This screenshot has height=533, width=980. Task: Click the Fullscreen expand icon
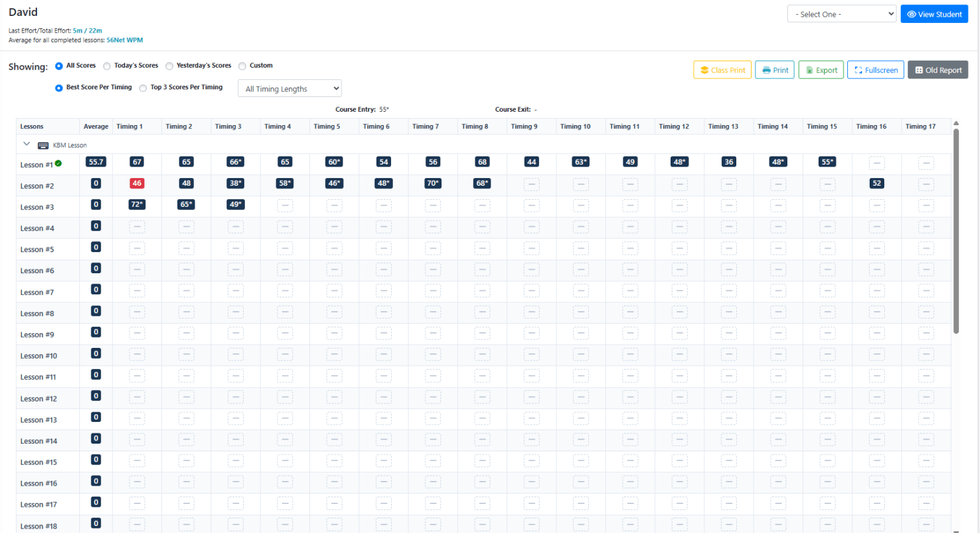coord(858,70)
